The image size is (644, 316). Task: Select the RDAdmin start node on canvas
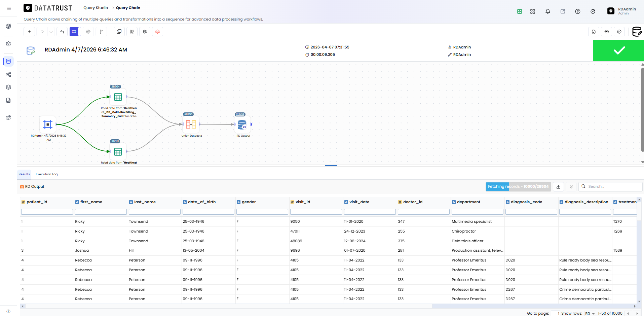click(x=48, y=125)
